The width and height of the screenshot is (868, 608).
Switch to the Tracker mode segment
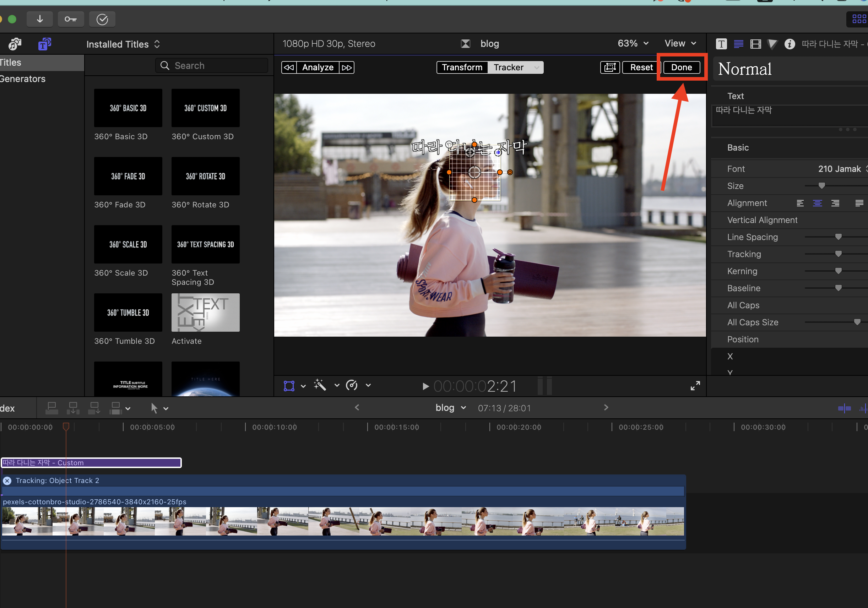pyautogui.click(x=509, y=67)
